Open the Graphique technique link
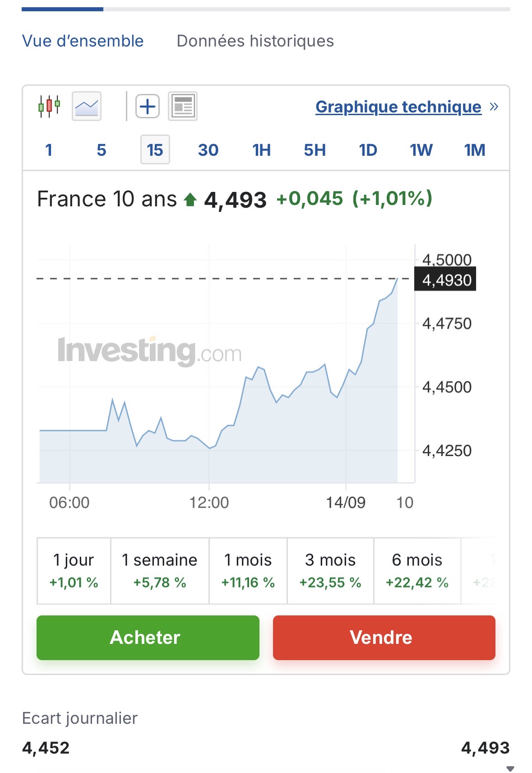 398,107
